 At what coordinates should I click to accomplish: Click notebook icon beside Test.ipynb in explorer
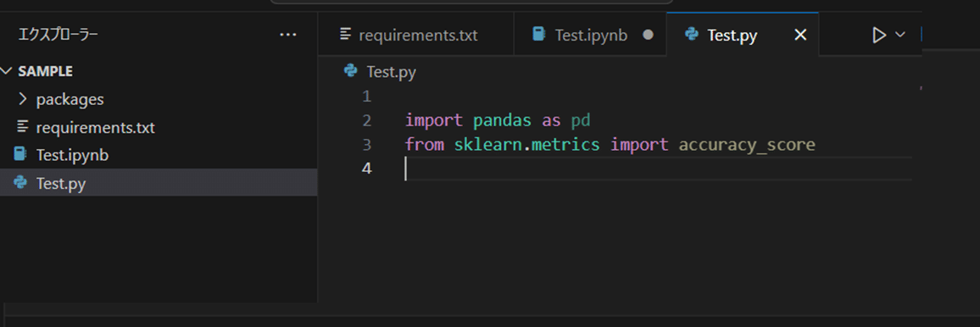[20, 154]
